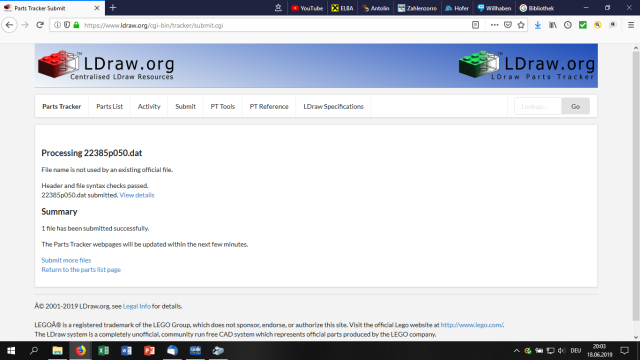Click Return to the parts list page

tap(81, 269)
